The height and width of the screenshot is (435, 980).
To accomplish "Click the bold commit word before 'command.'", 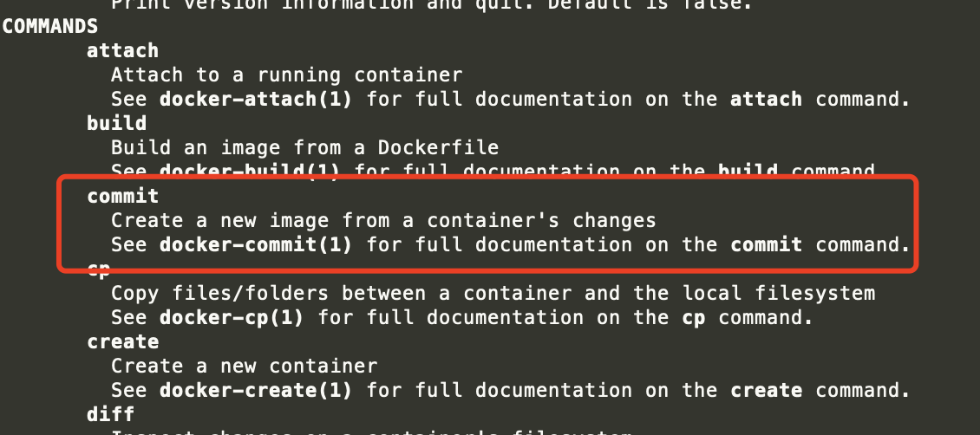I will [766, 245].
